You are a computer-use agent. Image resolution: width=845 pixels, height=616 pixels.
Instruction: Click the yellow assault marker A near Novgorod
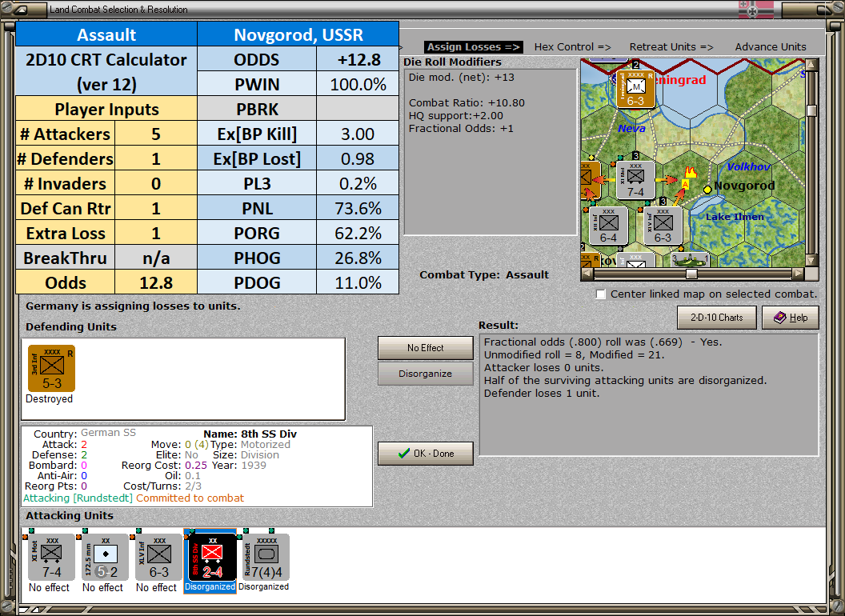tap(685, 184)
